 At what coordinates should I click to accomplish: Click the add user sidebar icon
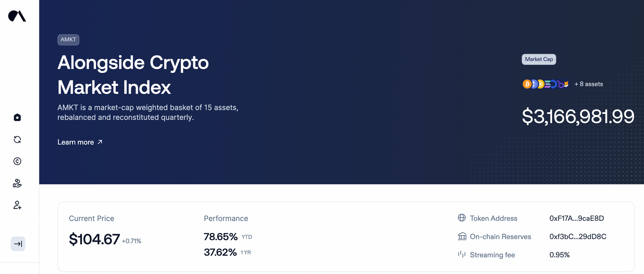pos(17,205)
